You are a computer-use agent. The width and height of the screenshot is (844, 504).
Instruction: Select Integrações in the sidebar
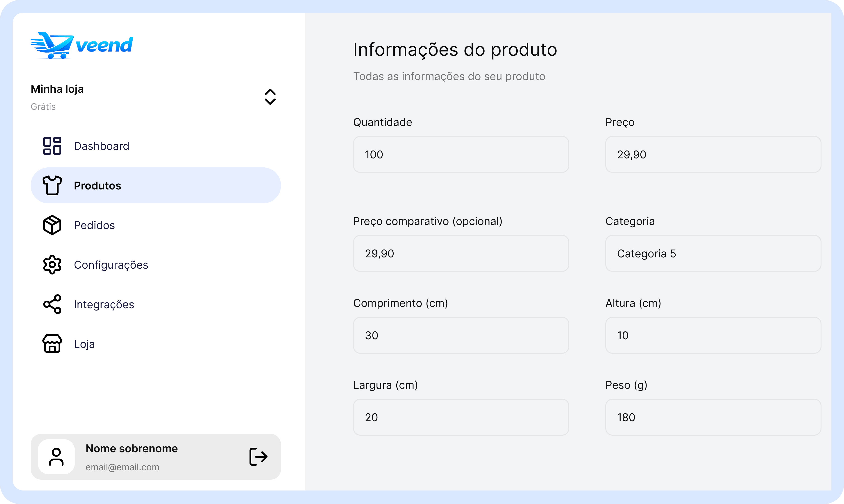coord(156,304)
